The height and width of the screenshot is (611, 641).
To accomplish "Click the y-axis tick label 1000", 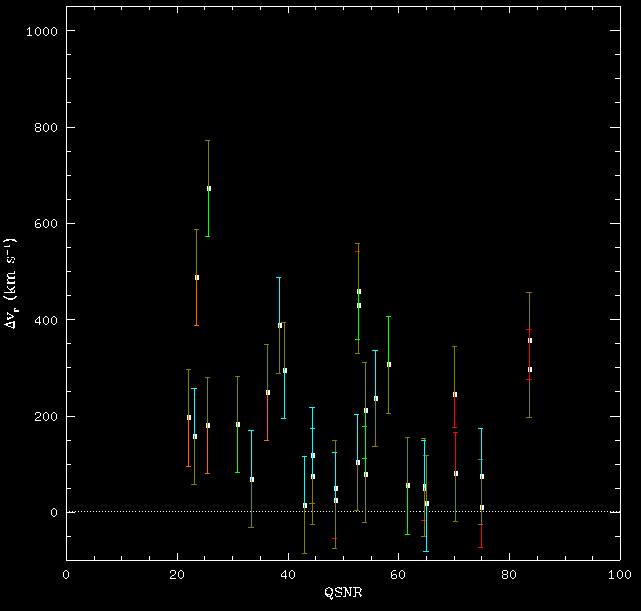I will (x=42, y=31).
